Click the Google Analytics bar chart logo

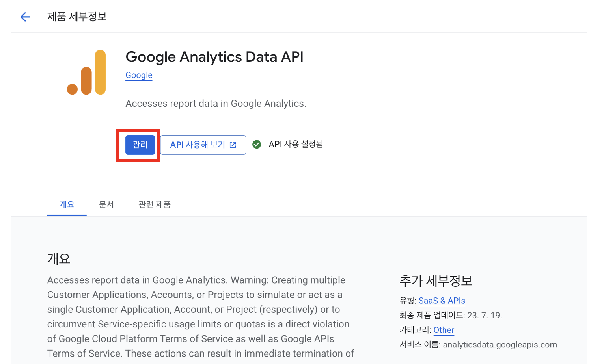click(x=86, y=72)
